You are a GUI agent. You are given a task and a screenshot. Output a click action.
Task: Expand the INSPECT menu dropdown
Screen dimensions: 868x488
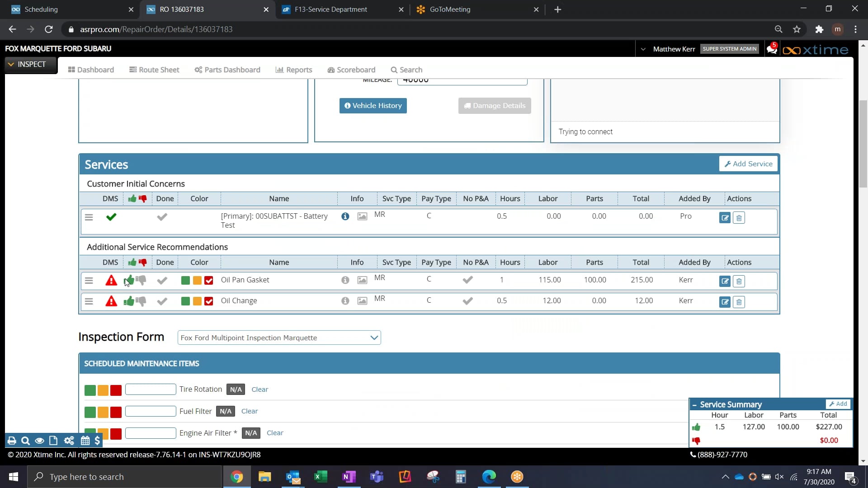click(x=27, y=64)
